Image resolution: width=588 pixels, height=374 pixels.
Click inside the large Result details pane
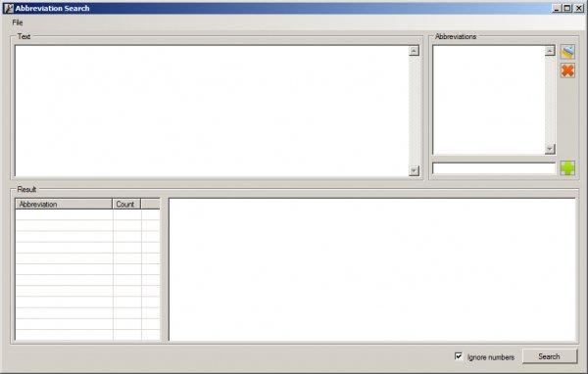coord(372,269)
